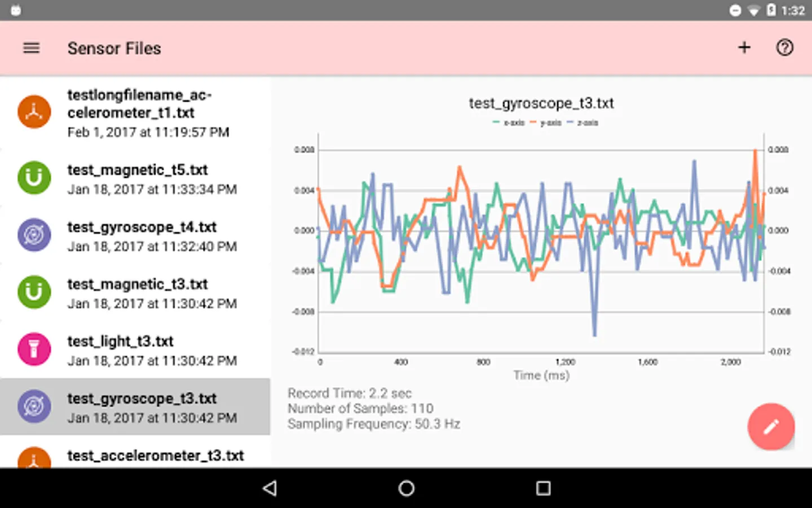Screen dimensions: 812x508
Task: Select the highlighted test_gyroscope_t3.txt list entry
Action: [x=135, y=406]
